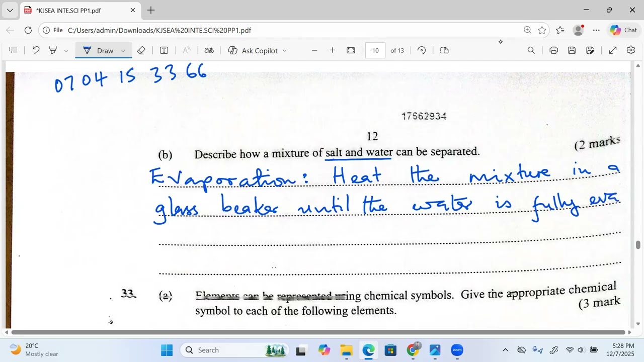
Task: Open the Windows Start menu
Action: (167, 350)
